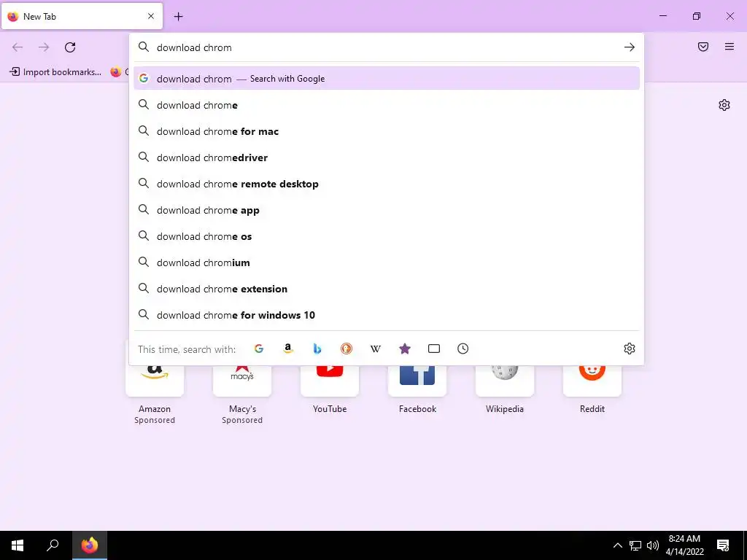
Task: Search this time with Google icon
Action: [x=259, y=349]
